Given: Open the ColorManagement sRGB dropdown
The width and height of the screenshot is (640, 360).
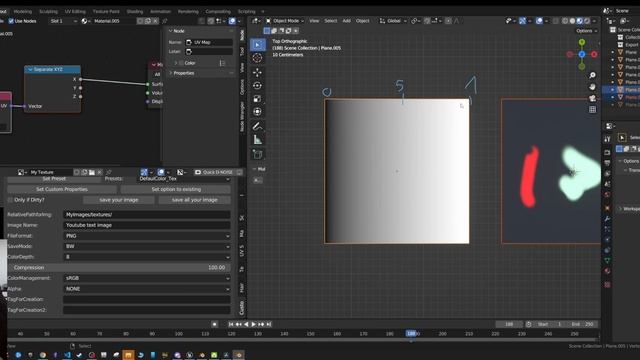Looking at the screenshot, I should pos(147,278).
